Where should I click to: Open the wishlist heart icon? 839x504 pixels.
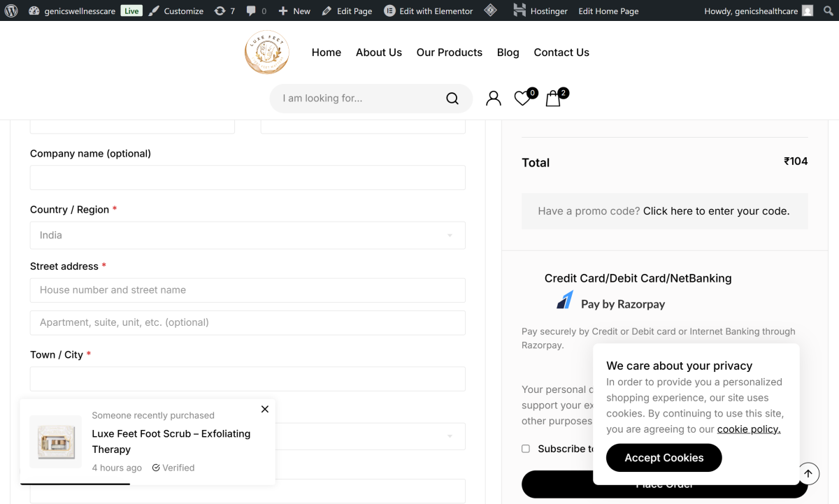tap(522, 99)
